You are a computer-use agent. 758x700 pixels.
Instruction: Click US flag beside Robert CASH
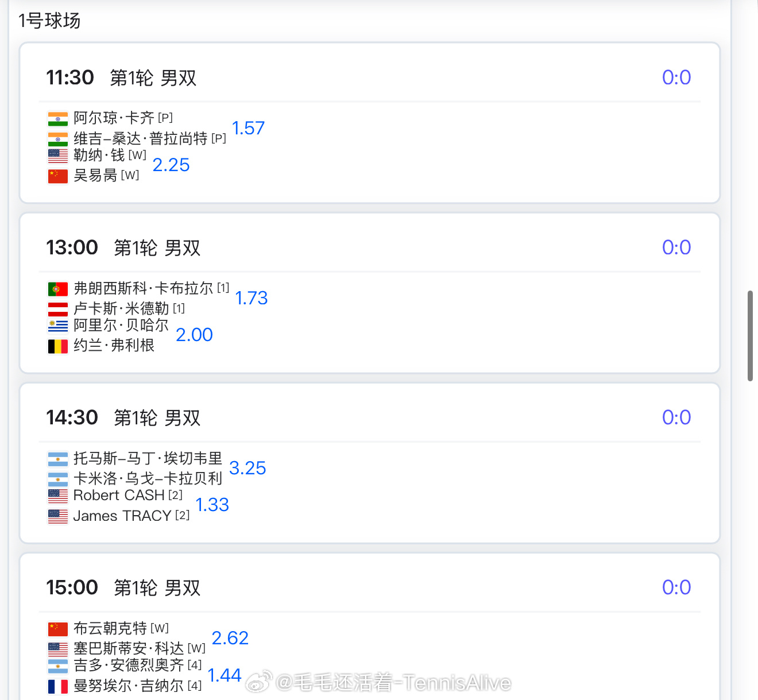[58, 496]
